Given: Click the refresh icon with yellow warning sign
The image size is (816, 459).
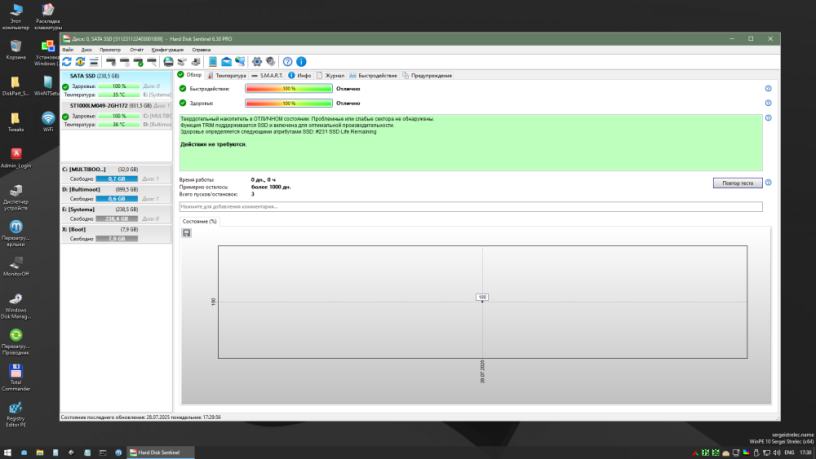Looking at the screenshot, I should [x=80, y=62].
